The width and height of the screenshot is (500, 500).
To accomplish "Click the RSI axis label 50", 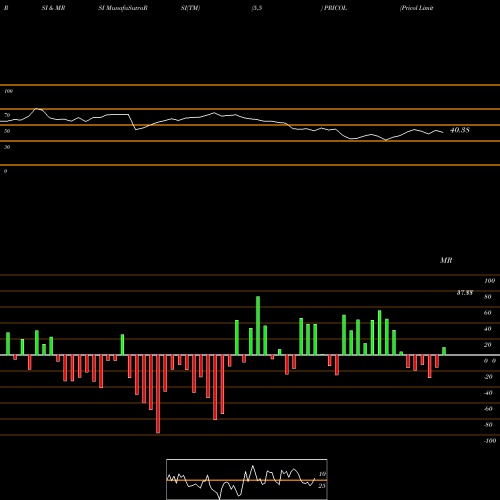I will pyautogui.click(x=7, y=131).
